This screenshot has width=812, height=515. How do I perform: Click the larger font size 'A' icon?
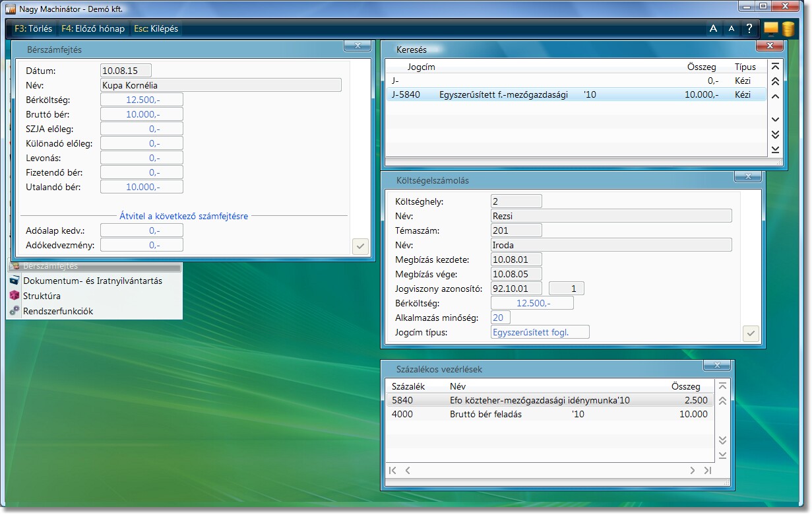pyautogui.click(x=713, y=29)
